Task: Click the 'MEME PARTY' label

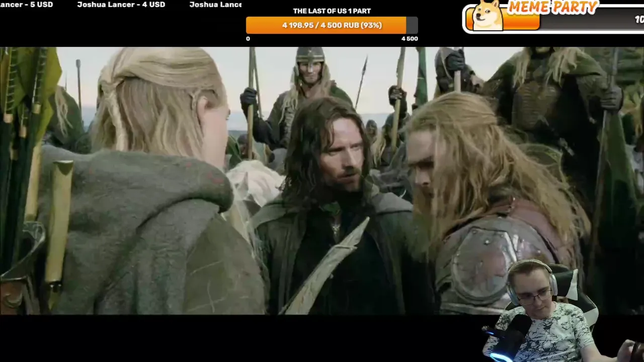Action: click(x=553, y=7)
